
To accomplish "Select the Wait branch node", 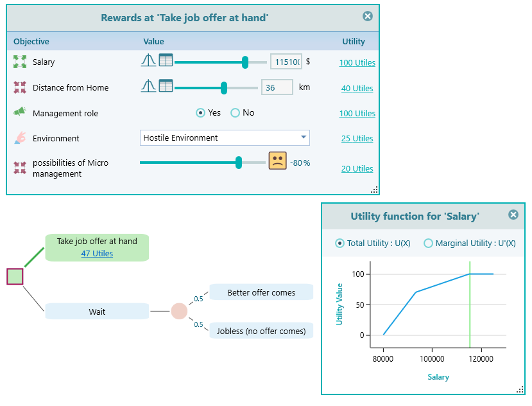I will pos(96,311).
